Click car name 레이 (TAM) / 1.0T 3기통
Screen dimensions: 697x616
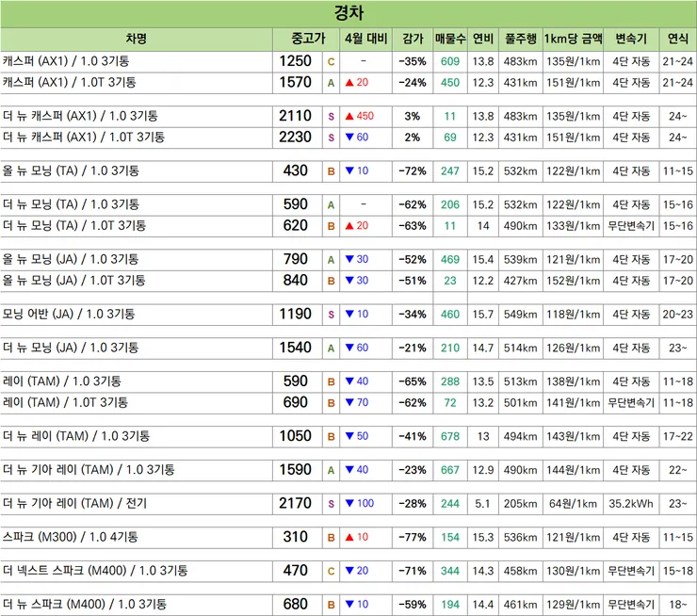coord(65,402)
